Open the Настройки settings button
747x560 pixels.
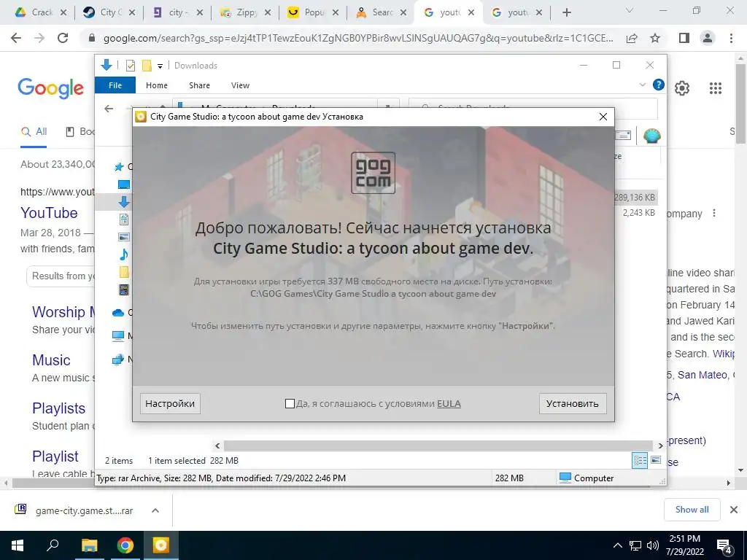click(170, 404)
